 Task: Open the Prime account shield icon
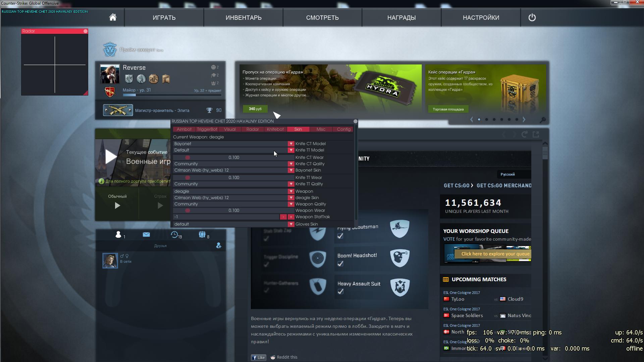click(x=110, y=50)
